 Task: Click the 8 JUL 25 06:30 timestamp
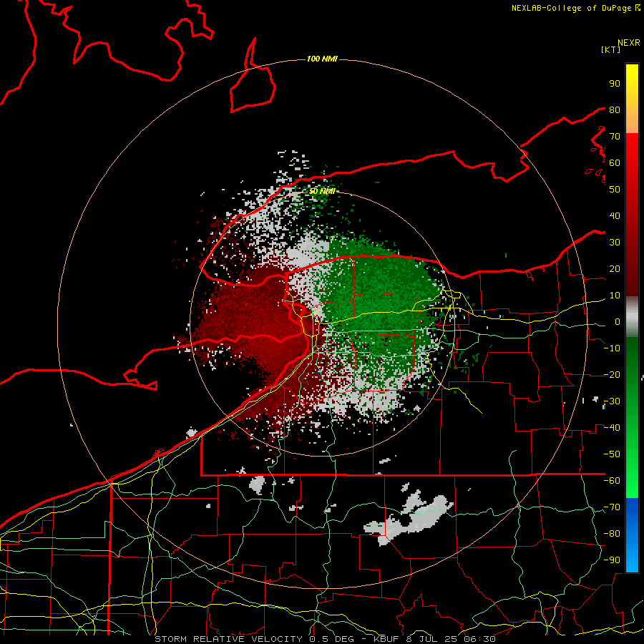point(451,639)
